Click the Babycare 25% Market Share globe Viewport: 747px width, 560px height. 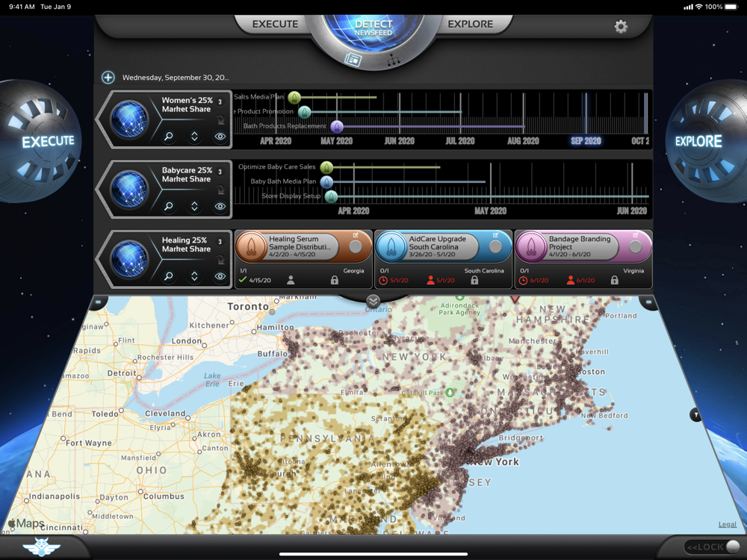[x=129, y=189]
